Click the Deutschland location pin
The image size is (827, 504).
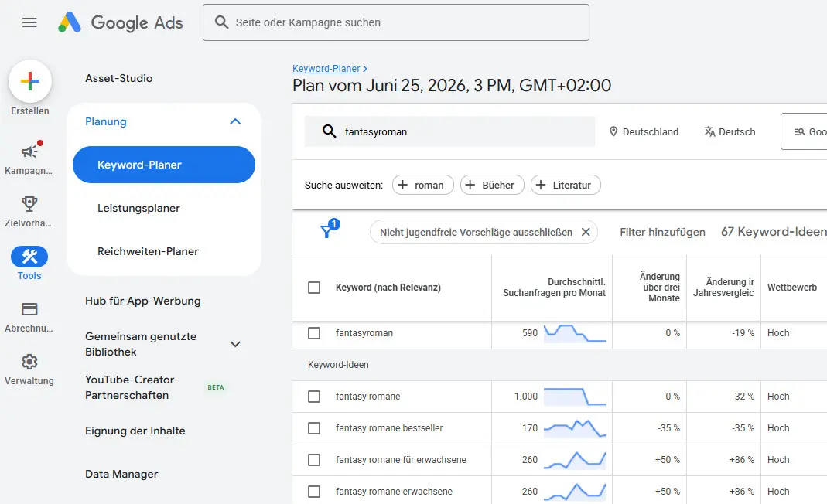pyautogui.click(x=613, y=131)
